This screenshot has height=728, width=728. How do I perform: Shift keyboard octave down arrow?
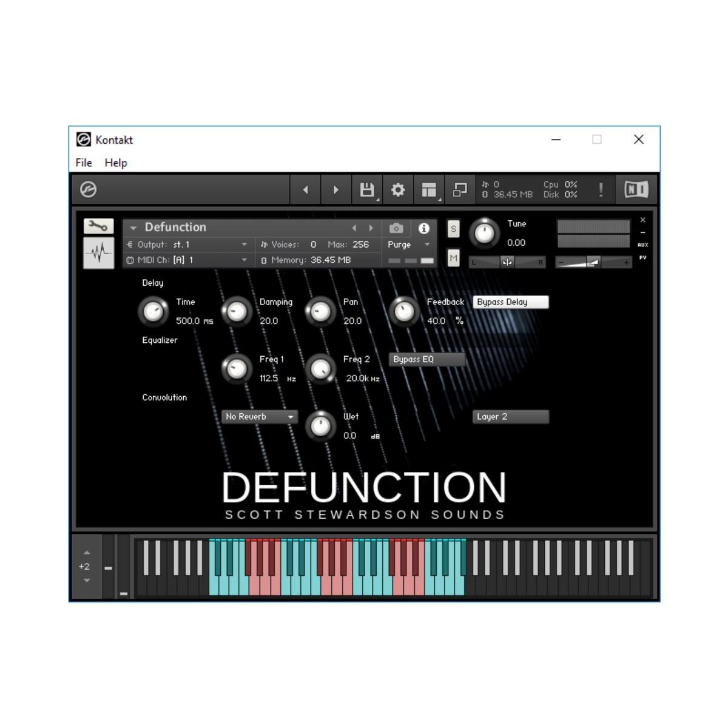click(x=87, y=581)
